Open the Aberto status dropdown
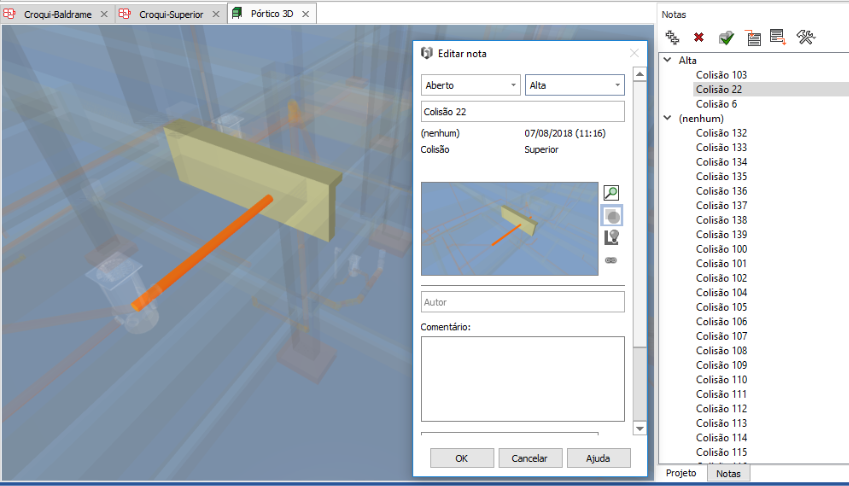This screenshot has width=849, height=486. (x=470, y=86)
